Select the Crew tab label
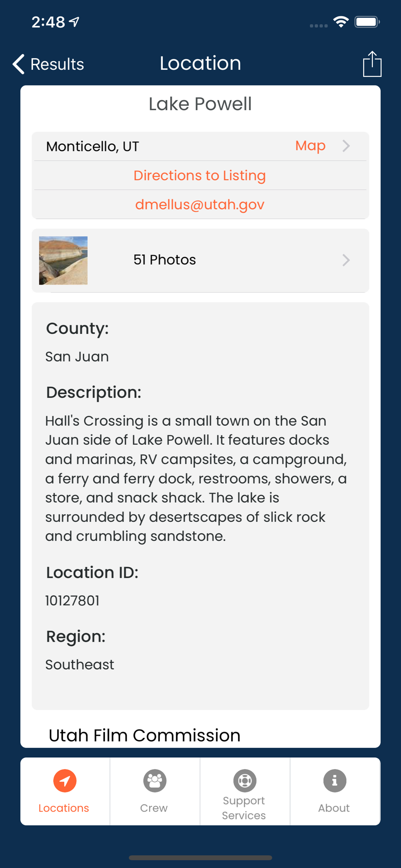The width and height of the screenshot is (401, 868). click(x=154, y=808)
